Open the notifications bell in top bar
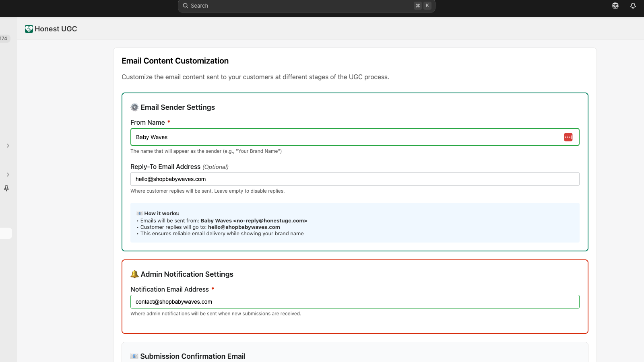This screenshot has width=644, height=362. [633, 6]
